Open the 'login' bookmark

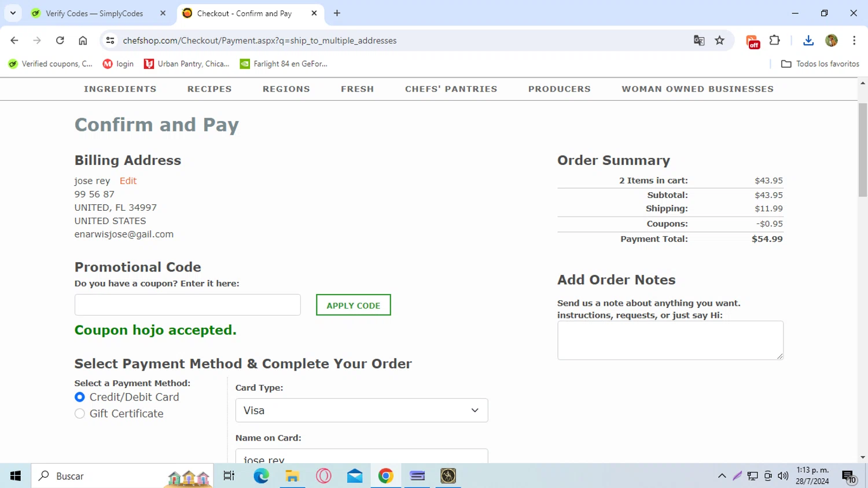[118, 64]
